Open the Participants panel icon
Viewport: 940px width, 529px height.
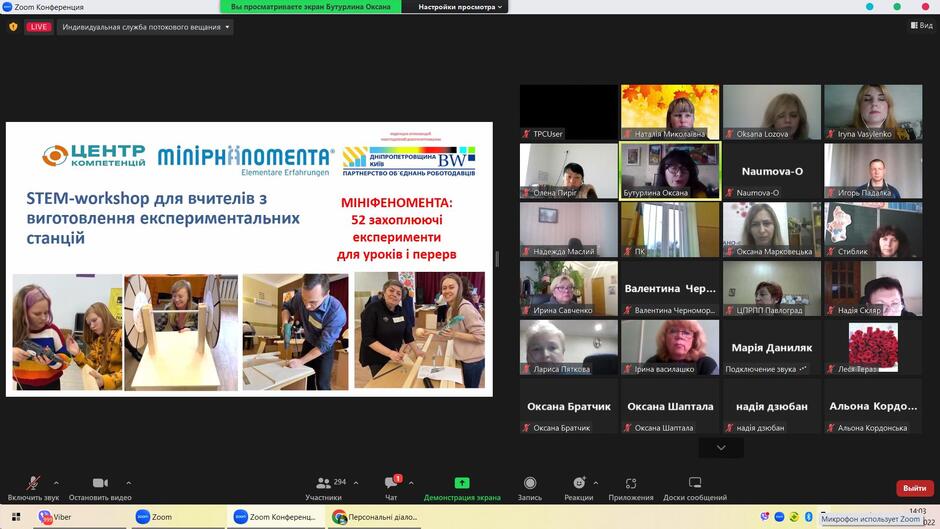pos(324,483)
